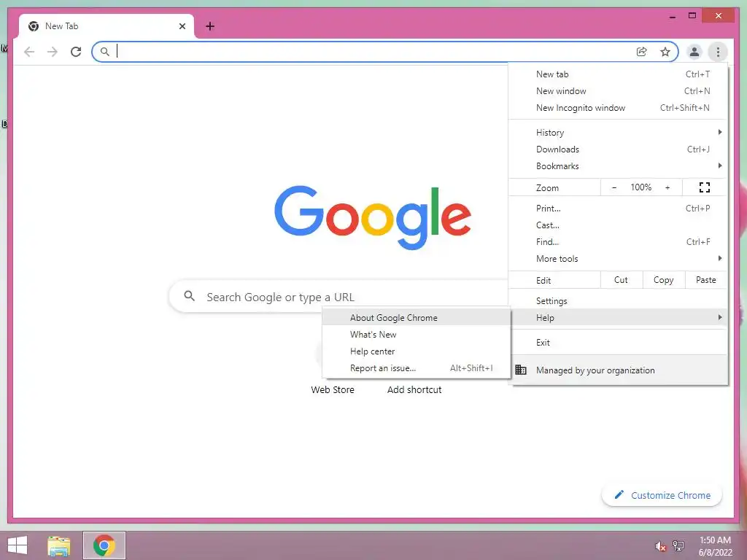The width and height of the screenshot is (747, 560).
Task: Open Help center from submenu
Action: (417, 351)
